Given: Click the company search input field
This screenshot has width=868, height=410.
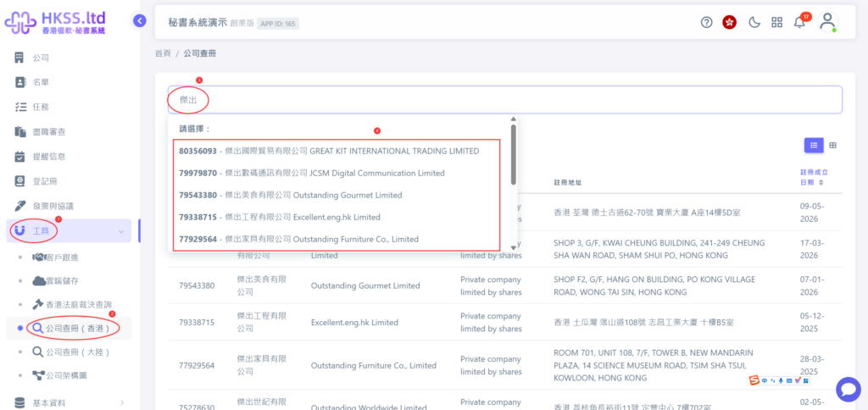Looking at the screenshot, I should point(505,100).
